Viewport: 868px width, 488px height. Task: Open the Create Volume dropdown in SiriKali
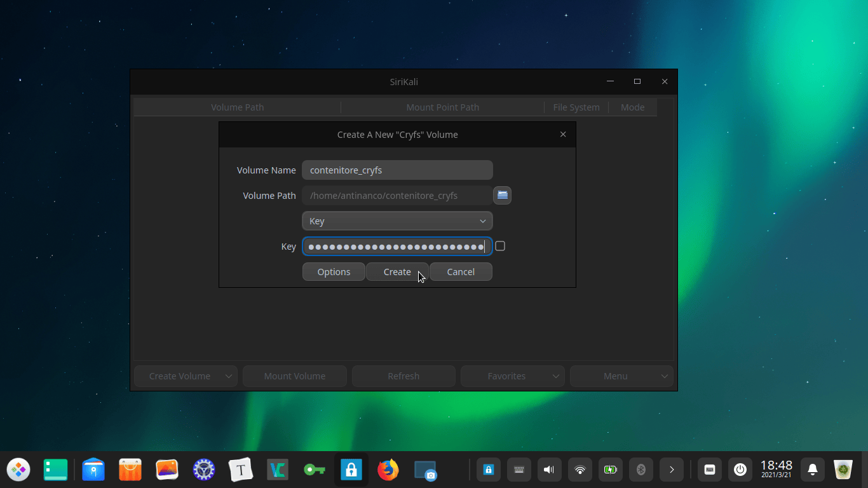186,376
